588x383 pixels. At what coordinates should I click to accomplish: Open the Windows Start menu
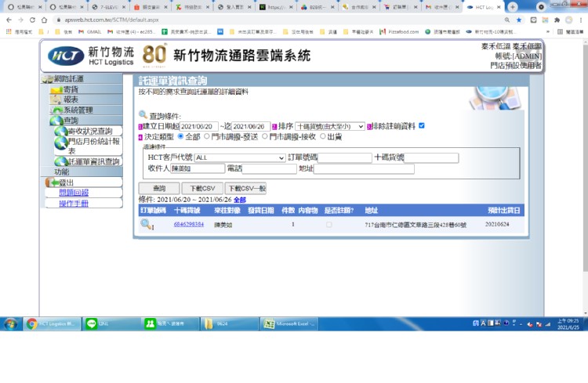click(10, 323)
